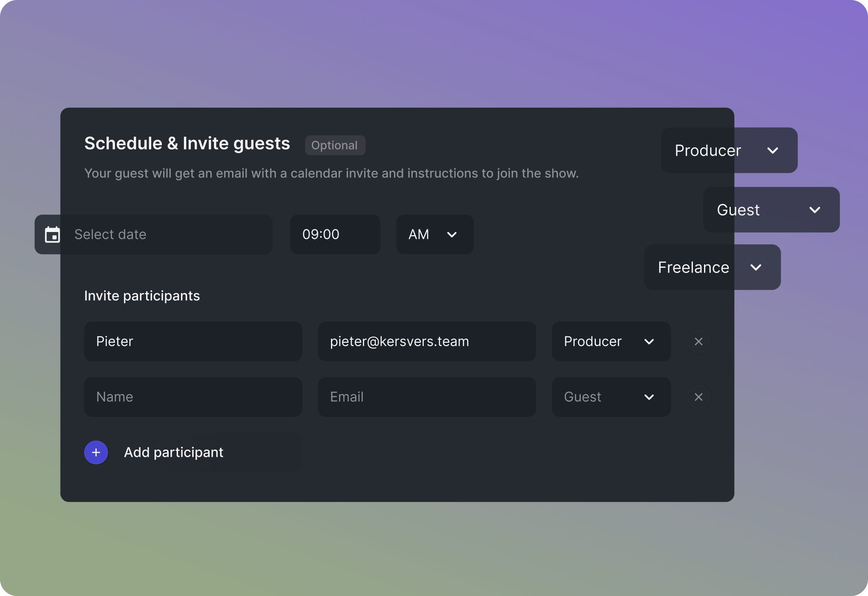Click the Select date field
This screenshot has height=596, width=868.
[166, 235]
